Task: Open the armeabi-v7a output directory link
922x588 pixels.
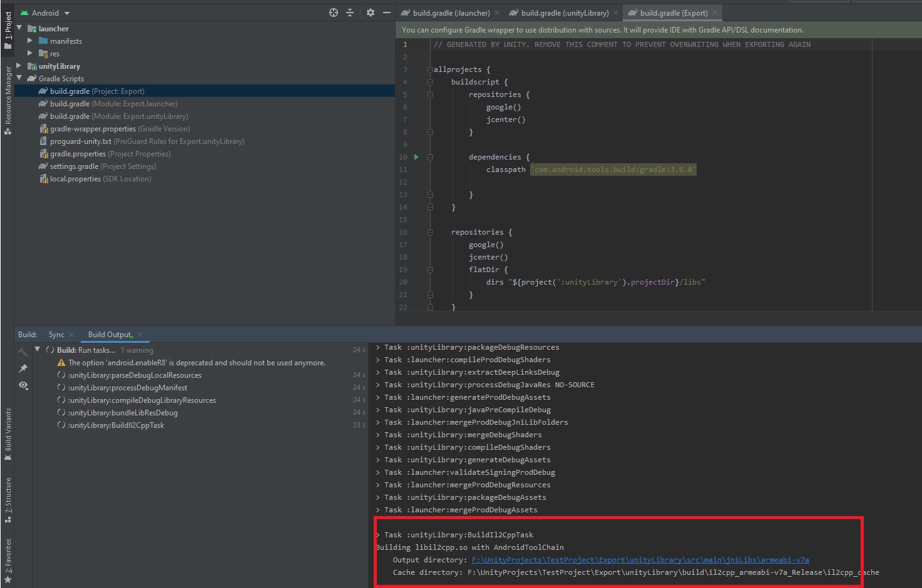Action: (x=639, y=559)
